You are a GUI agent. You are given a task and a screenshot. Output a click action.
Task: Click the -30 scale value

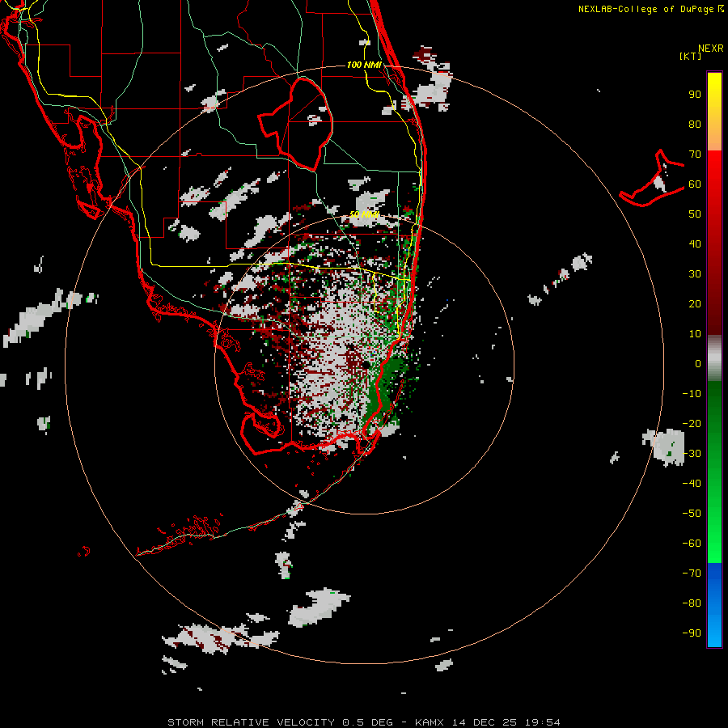(692, 454)
